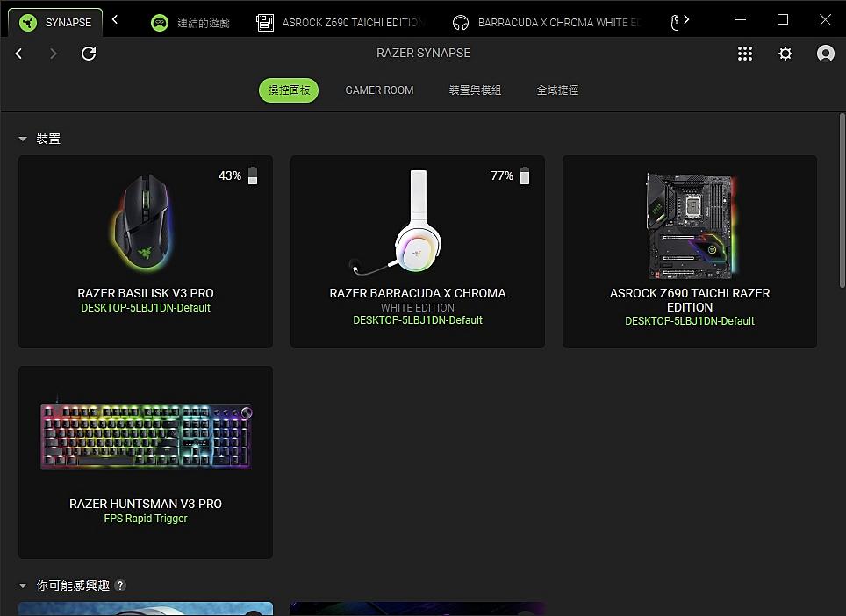Collapse the 你可能感興趣 section

click(23, 585)
